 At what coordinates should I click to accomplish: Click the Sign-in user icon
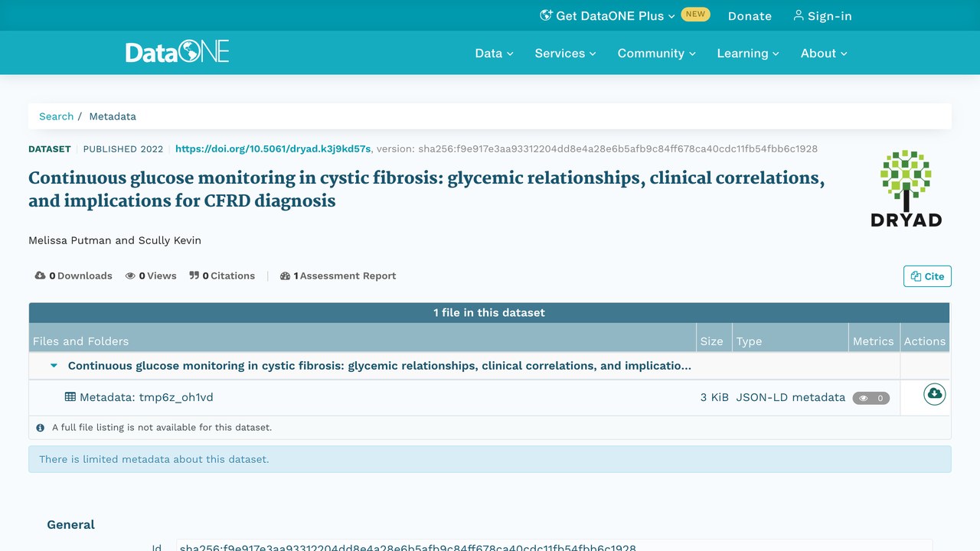799,15
